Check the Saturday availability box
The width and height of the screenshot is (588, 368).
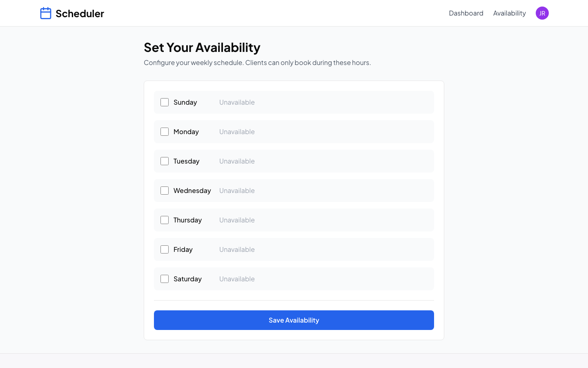(x=165, y=279)
